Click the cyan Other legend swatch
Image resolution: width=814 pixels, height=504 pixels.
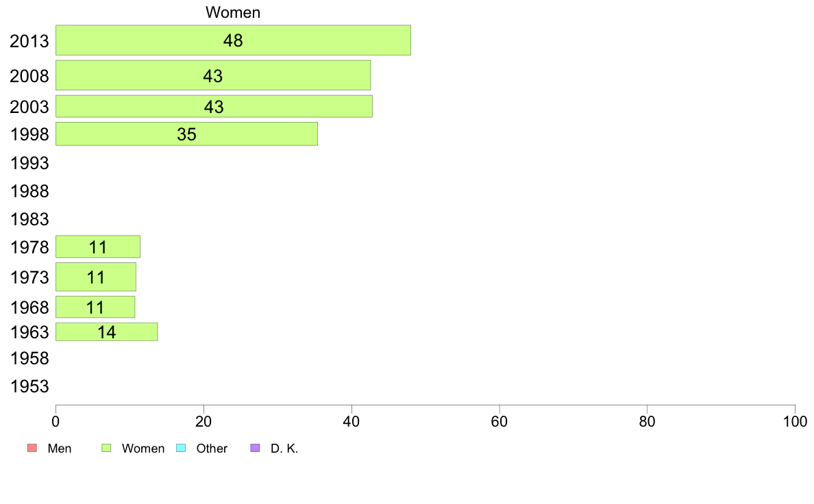point(181,448)
